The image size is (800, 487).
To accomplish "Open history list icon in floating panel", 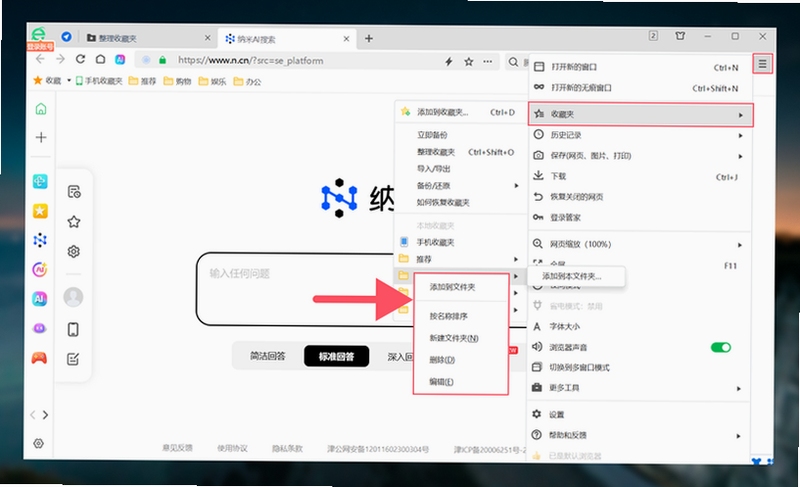I will pos(73,192).
